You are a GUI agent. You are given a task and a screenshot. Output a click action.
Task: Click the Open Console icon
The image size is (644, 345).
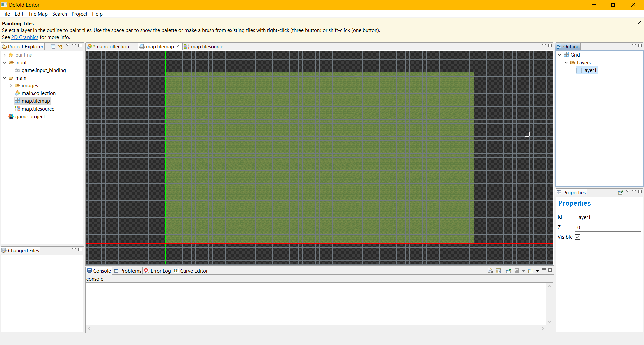531,271
